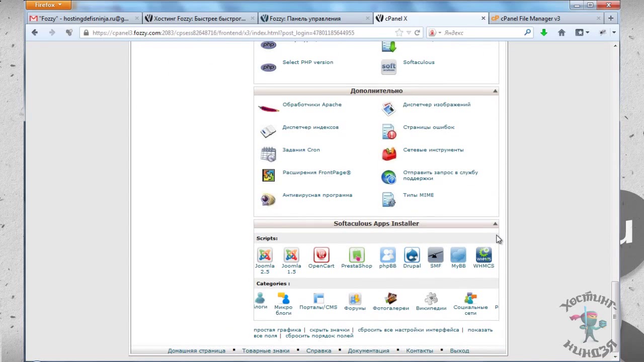Open the Справка footer link
This screenshot has height=362, width=644.
click(x=319, y=351)
